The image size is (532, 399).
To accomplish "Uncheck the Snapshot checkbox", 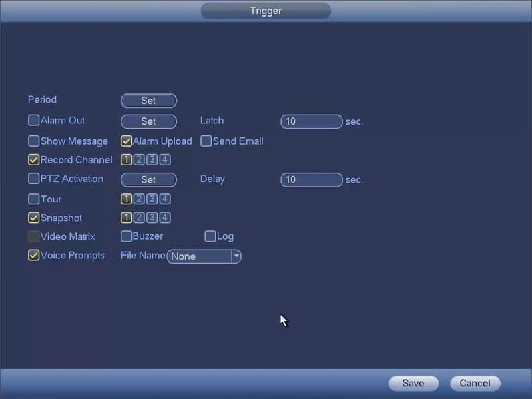I will (x=33, y=218).
